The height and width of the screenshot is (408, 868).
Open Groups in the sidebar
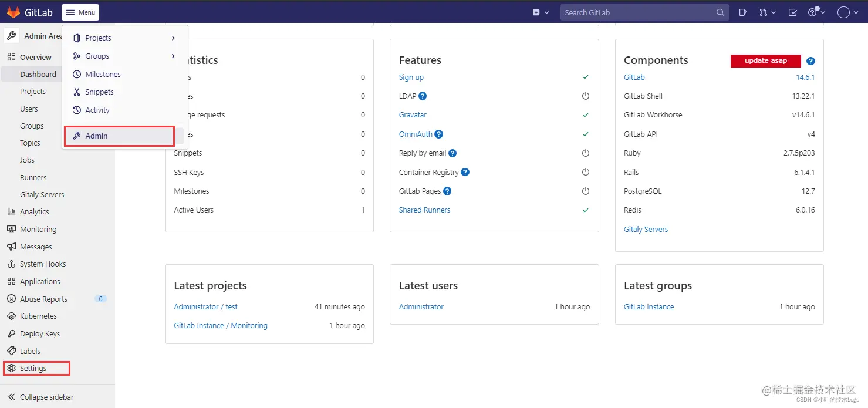(x=32, y=126)
